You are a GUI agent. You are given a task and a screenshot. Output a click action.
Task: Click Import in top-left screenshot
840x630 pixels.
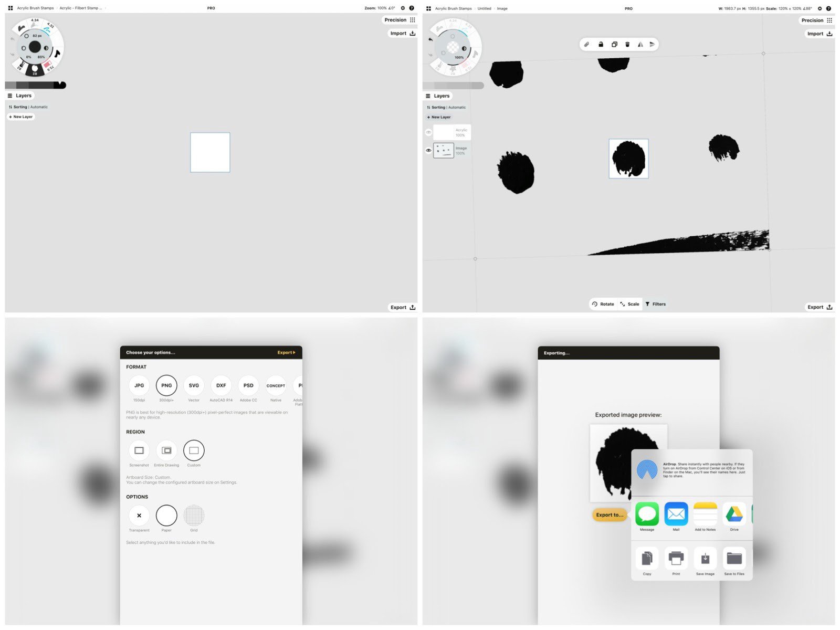[402, 33]
